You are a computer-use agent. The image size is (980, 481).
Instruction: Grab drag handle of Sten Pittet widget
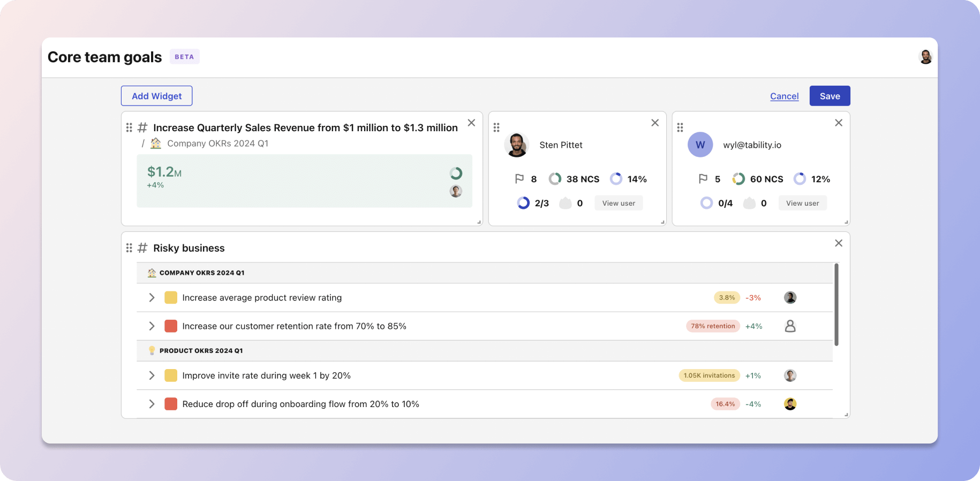pos(496,127)
